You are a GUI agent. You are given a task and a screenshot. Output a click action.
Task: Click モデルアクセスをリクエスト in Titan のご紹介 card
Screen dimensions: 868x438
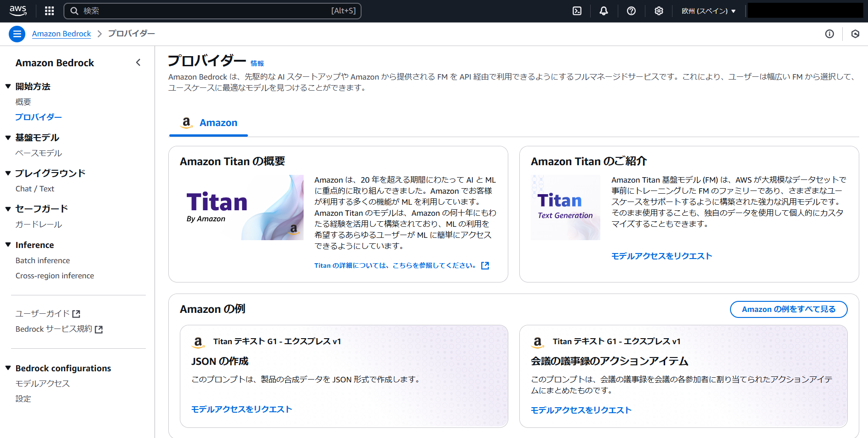pos(662,256)
